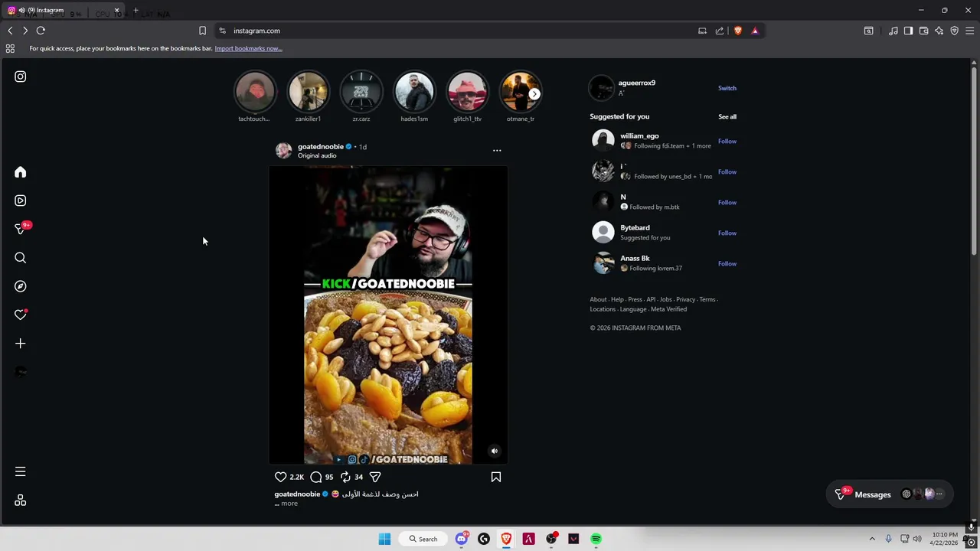
Task: Toggle the browser sidebar panel icon
Action: point(908,31)
